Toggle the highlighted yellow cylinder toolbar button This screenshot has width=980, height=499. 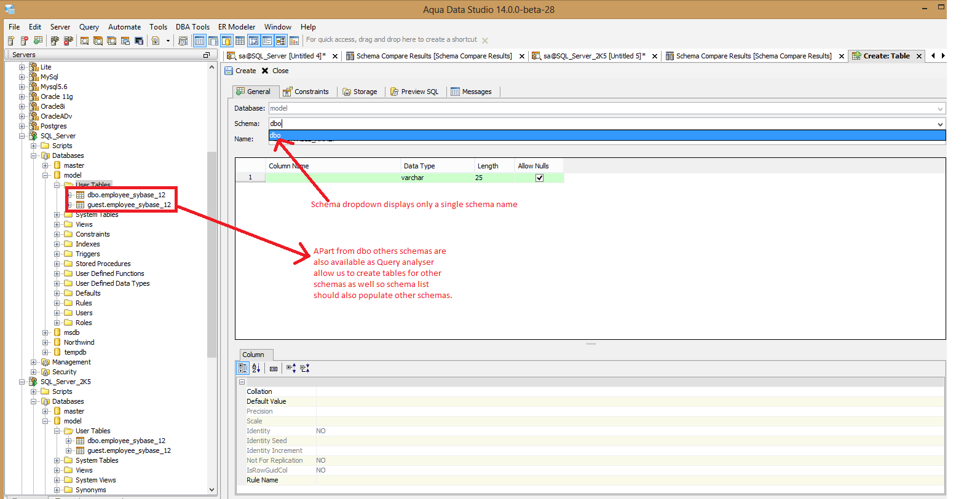tap(226, 41)
